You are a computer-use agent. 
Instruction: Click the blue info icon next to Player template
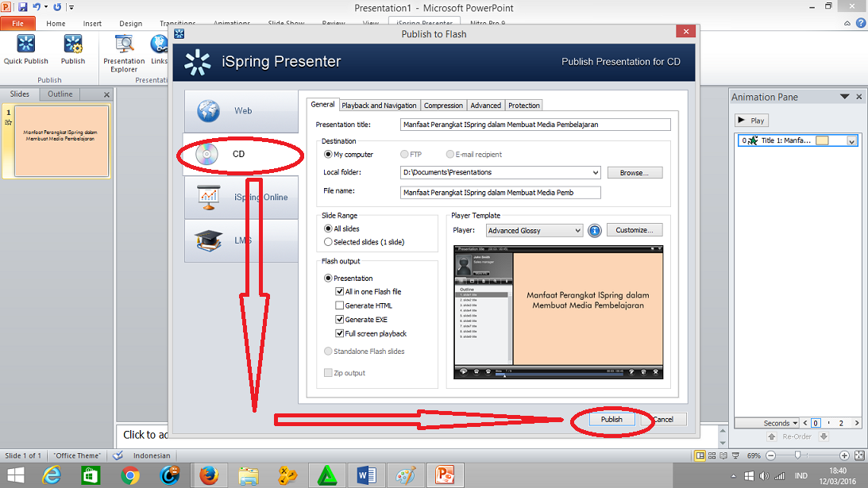coord(594,230)
